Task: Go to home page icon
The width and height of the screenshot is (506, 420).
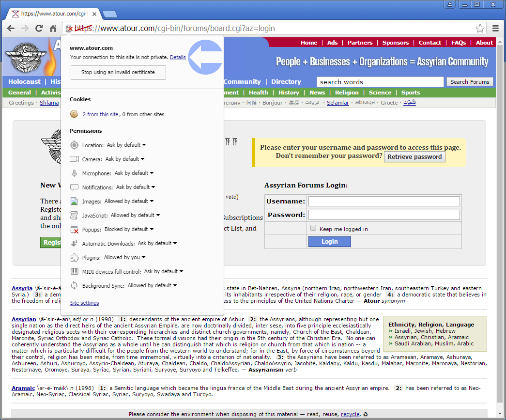Action: (x=53, y=29)
